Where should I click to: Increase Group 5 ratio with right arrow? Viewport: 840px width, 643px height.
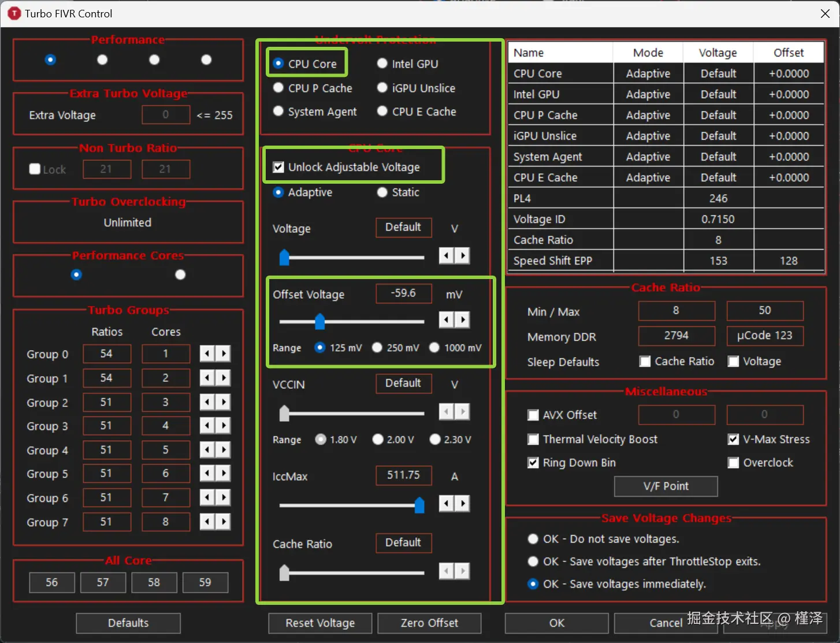pos(223,474)
